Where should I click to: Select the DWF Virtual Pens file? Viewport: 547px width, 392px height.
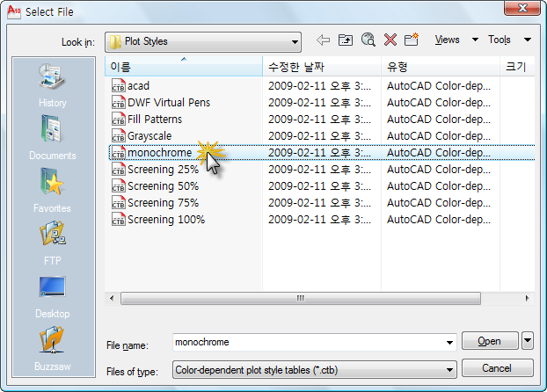pyautogui.click(x=169, y=102)
